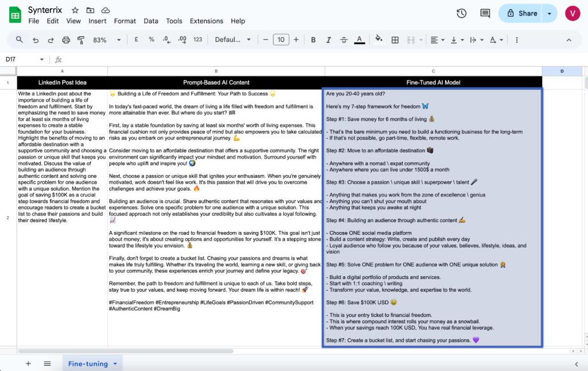Show the side panel chevron

(577, 364)
